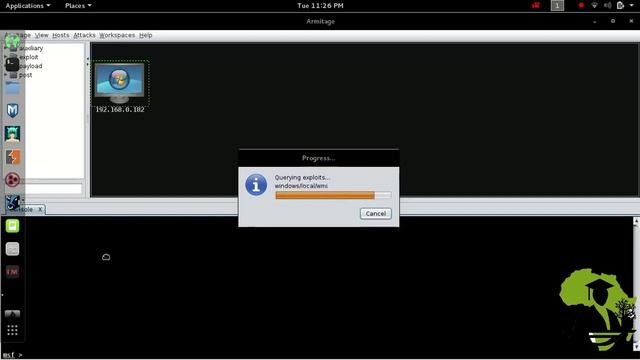
Task: Click the red camera tray icon
Action: (536, 5)
